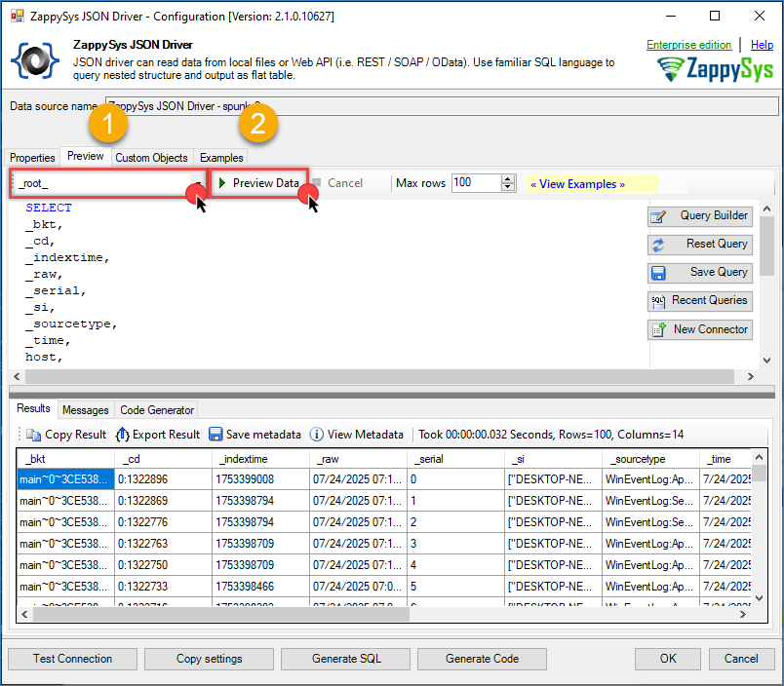The height and width of the screenshot is (686, 784).
Task: Click the Test Connection button
Action: point(72,659)
